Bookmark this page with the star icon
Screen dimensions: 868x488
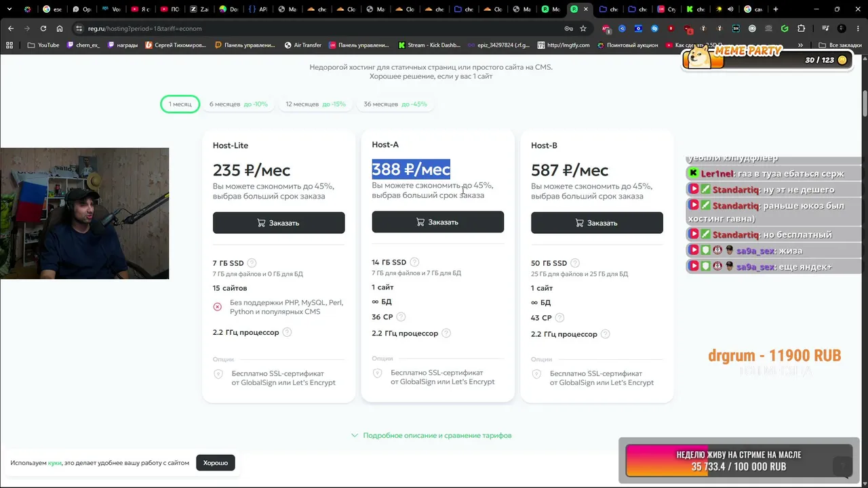pos(583,28)
